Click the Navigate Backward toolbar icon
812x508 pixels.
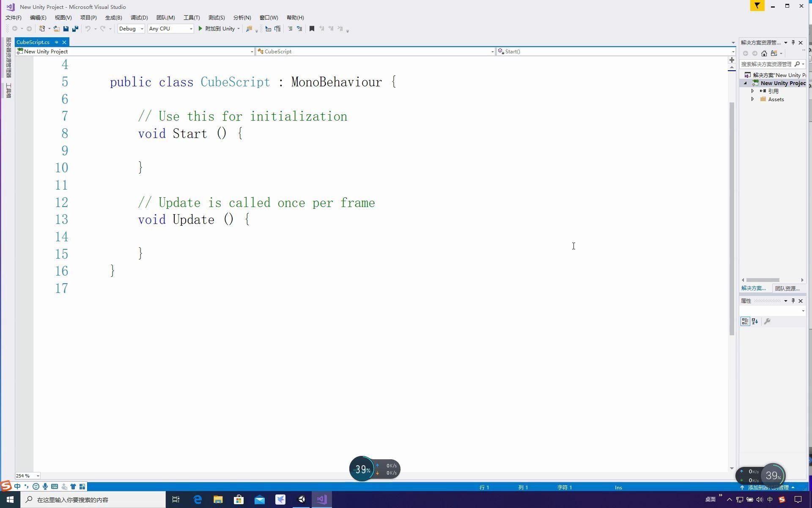15,29
